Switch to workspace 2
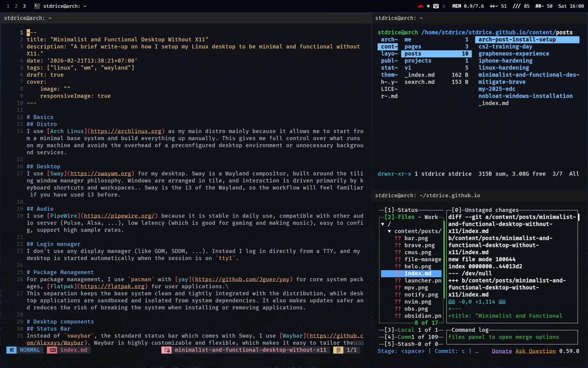 (16, 6)
